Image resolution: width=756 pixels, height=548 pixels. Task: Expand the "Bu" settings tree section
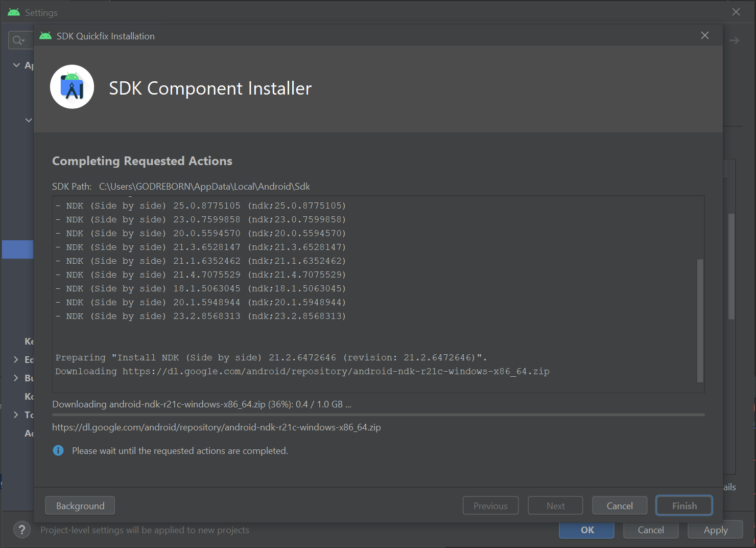click(x=16, y=378)
